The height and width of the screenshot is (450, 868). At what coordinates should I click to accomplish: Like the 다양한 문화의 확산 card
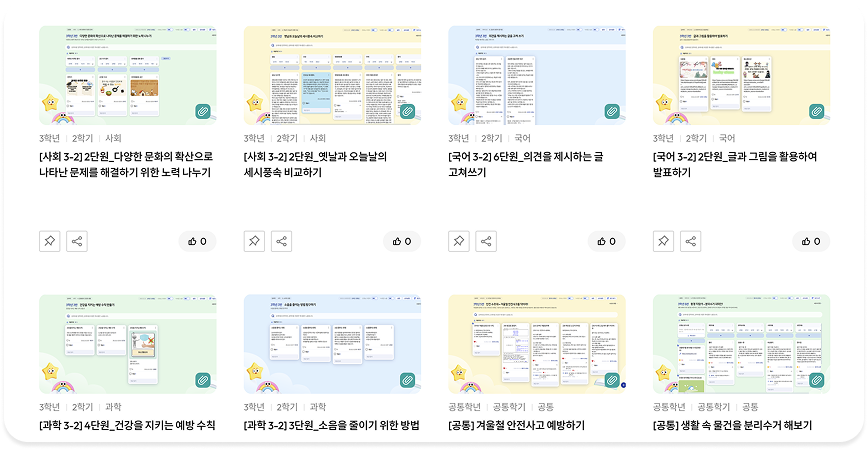coord(198,241)
